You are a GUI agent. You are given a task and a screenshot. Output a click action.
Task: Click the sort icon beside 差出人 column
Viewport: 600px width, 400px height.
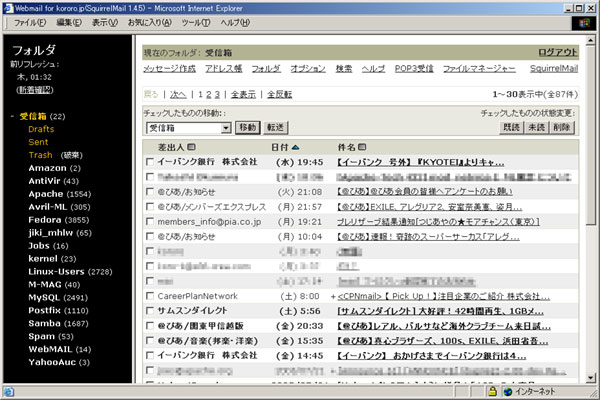click(192, 147)
